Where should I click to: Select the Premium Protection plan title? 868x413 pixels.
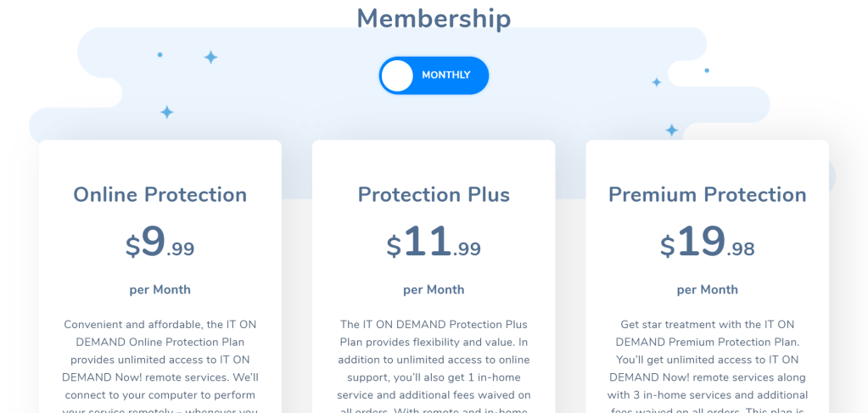[707, 194]
